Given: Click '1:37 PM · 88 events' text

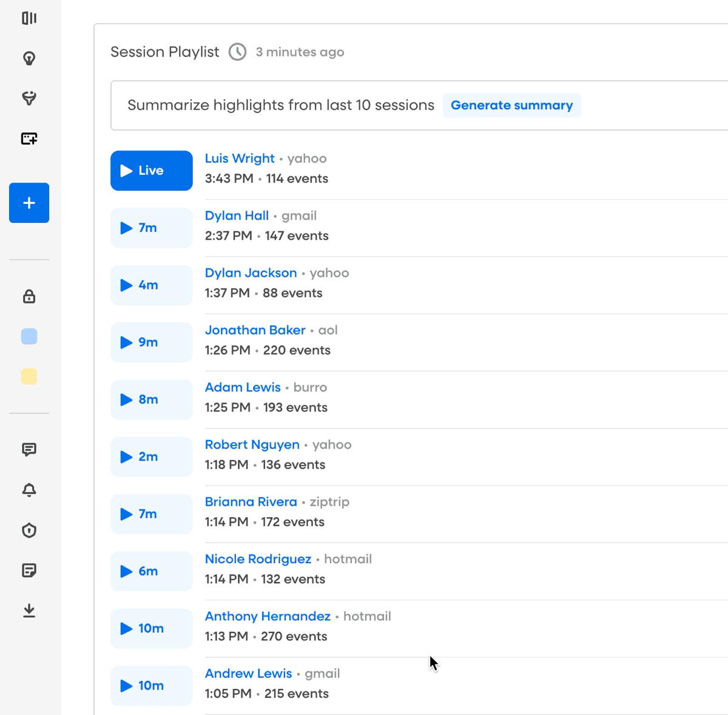Looking at the screenshot, I should 263,293.
